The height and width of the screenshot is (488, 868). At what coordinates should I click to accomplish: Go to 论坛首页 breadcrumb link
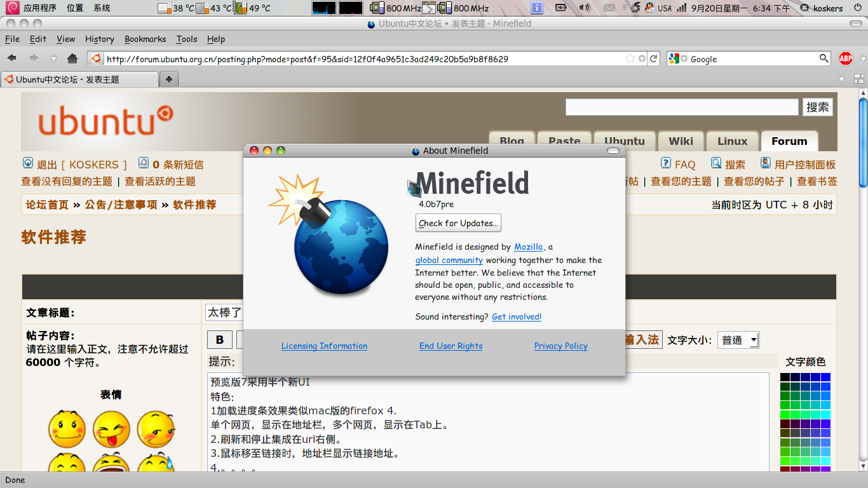(x=47, y=205)
